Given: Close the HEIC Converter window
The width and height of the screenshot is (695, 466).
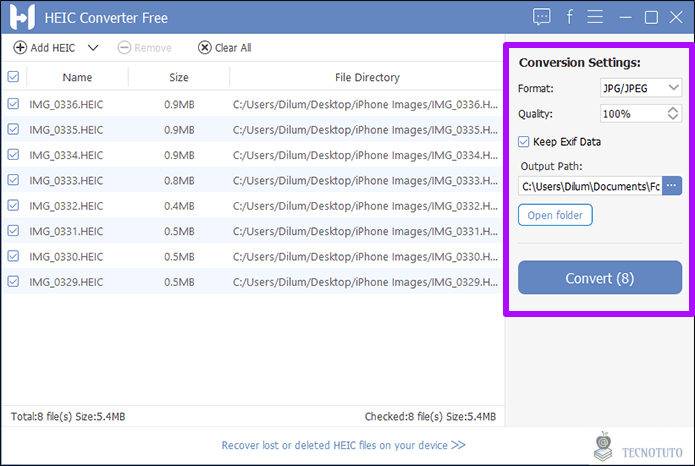Looking at the screenshot, I should pos(676,17).
